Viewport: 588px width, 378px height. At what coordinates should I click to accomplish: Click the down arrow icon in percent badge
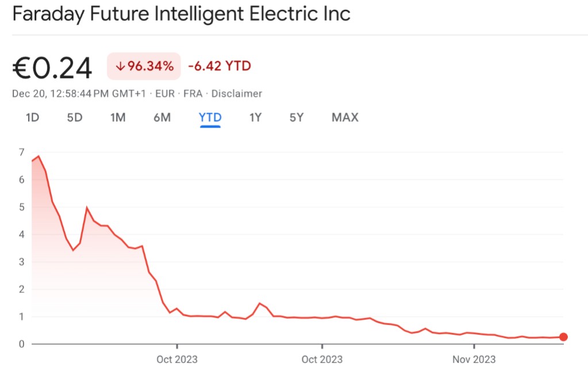120,66
